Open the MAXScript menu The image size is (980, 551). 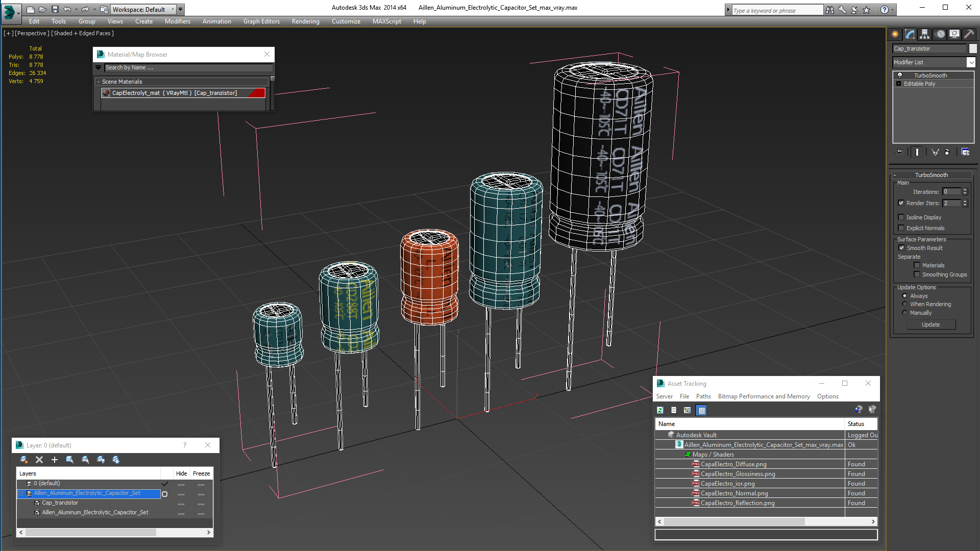[x=386, y=21]
